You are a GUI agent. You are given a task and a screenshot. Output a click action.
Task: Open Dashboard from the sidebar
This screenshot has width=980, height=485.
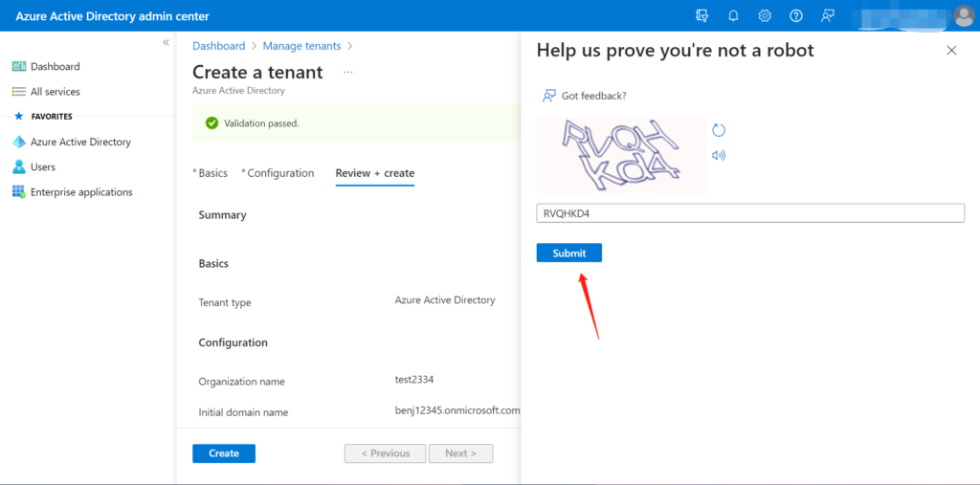(x=55, y=66)
